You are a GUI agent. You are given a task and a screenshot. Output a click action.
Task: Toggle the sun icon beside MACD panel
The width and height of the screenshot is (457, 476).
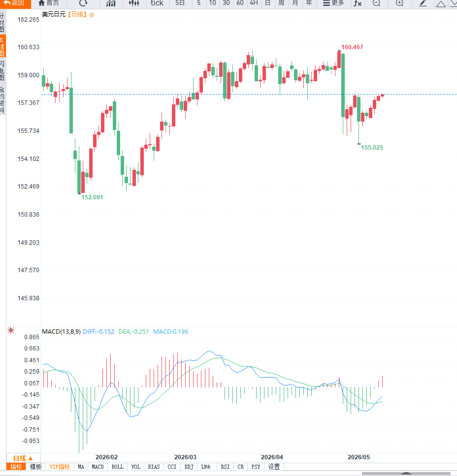(x=11, y=330)
